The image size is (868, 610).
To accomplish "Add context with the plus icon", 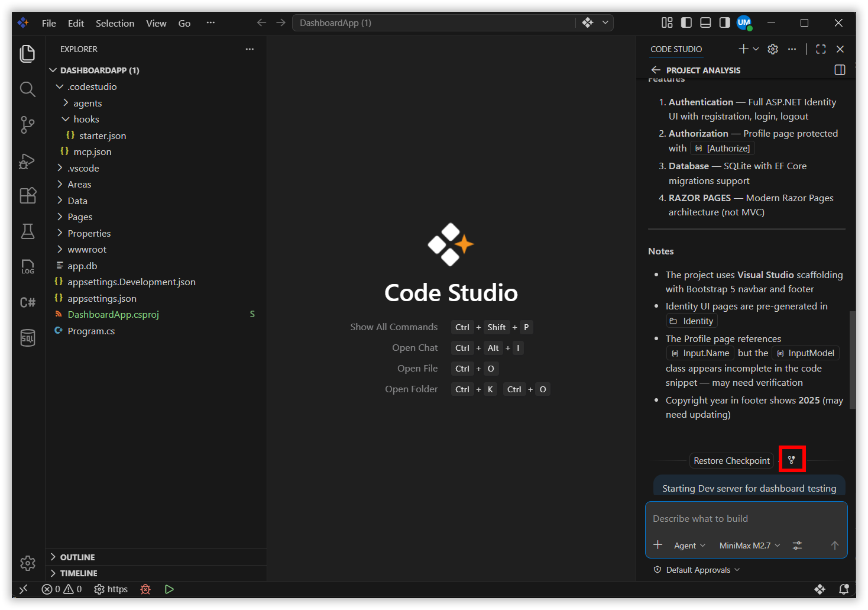I will 658,545.
